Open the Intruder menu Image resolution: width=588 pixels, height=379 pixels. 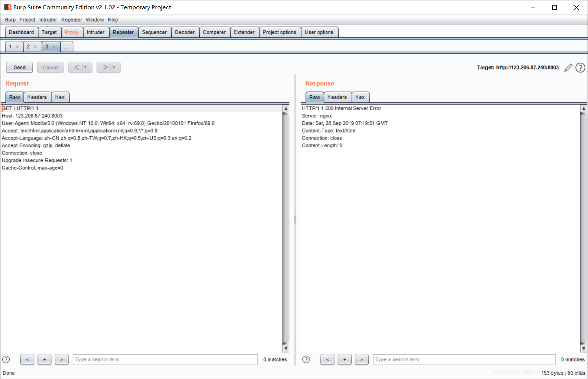[x=48, y=20]
